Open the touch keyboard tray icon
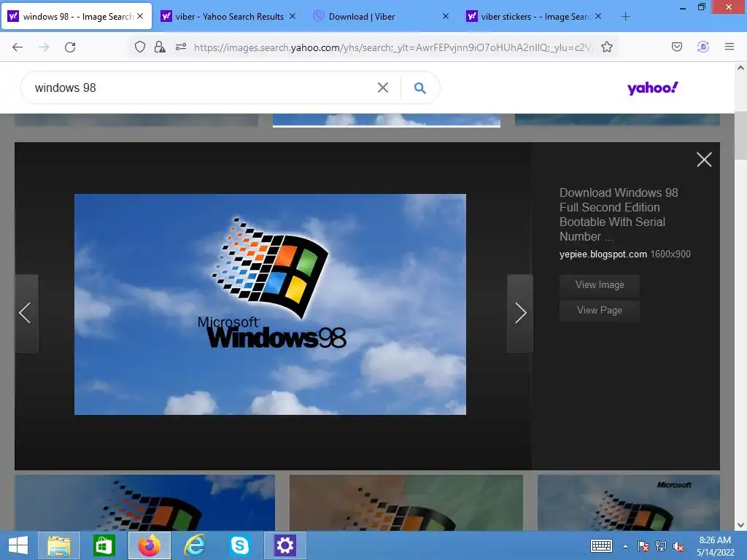Image resolution: width=747 pixels, height=560 pixels. pos(601,545)
